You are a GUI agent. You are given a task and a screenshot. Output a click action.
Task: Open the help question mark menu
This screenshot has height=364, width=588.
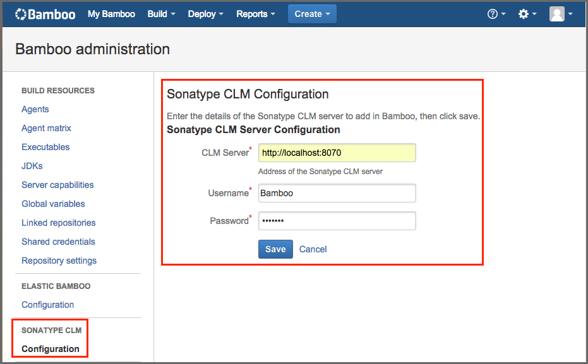point(496,15)
